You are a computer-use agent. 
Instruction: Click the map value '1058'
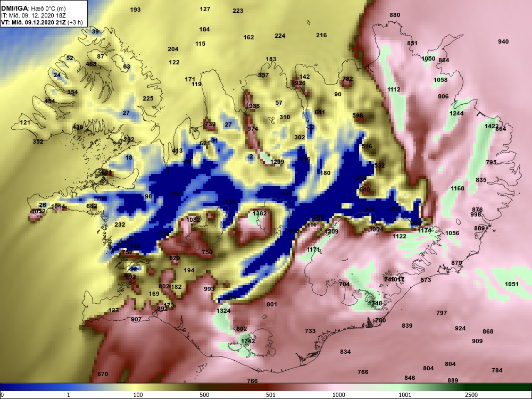click(x=440, y=80)
